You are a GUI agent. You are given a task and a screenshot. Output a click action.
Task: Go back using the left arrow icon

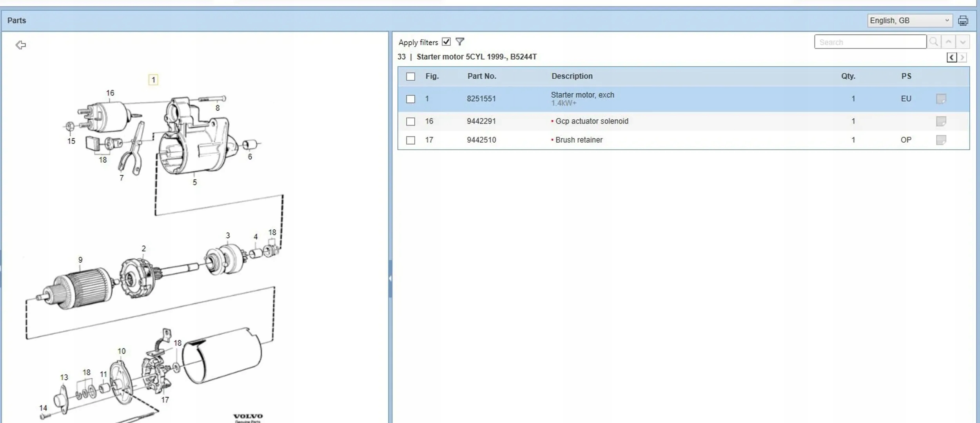[21, 45]
